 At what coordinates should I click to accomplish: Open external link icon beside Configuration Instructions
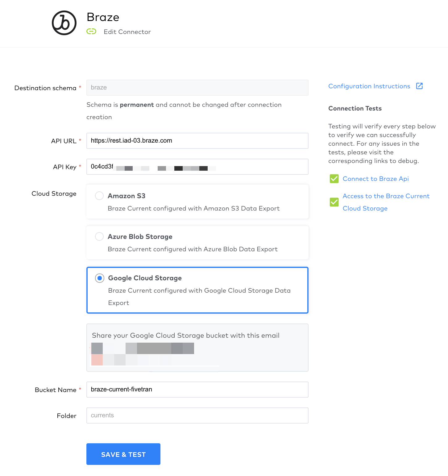[419, 86]
